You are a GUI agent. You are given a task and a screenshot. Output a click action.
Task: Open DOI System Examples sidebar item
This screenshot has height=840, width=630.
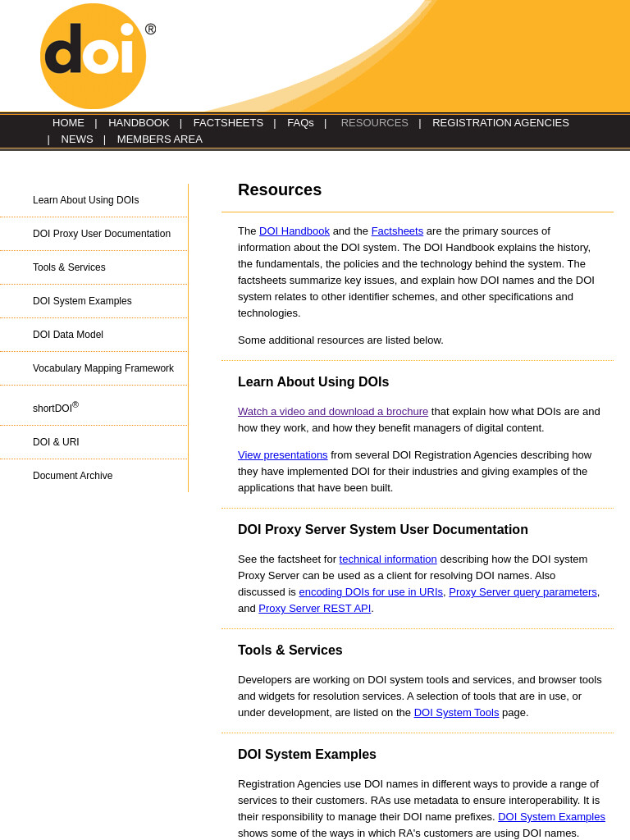[x=82, y=301]
